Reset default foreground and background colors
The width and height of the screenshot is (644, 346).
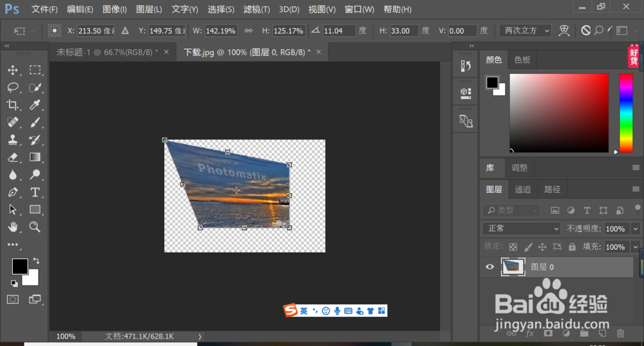pos(14,283)
